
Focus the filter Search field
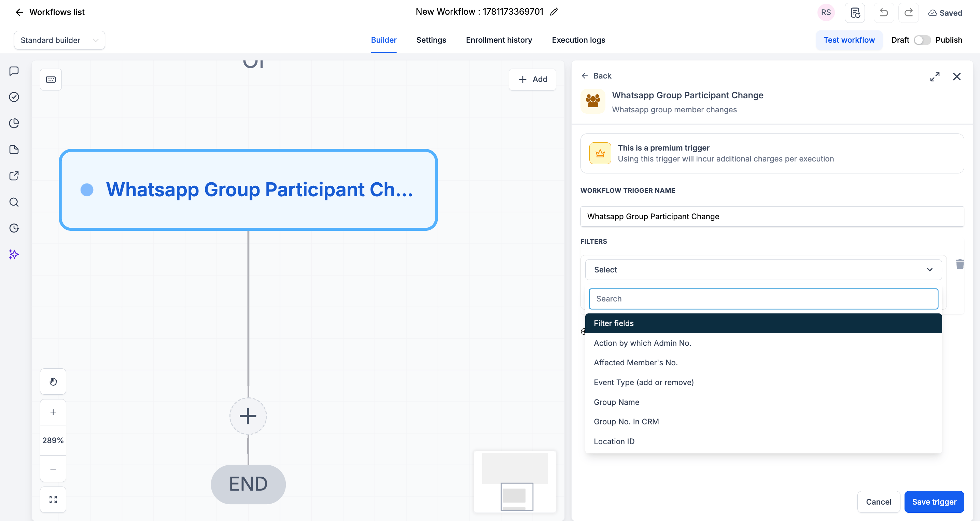763,299
